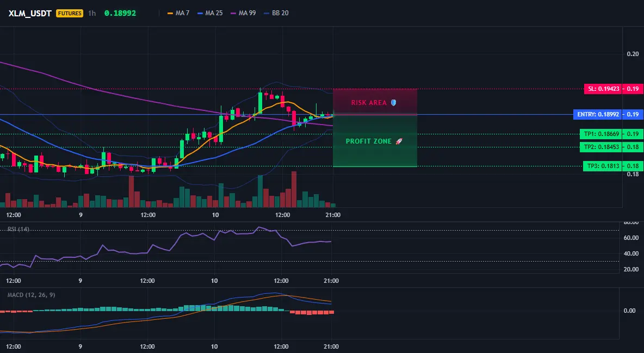Click the 21:00 label on main chart time axis
This screenshot has height=353, width=644.
pyautogui.click(x=333, y=215)
